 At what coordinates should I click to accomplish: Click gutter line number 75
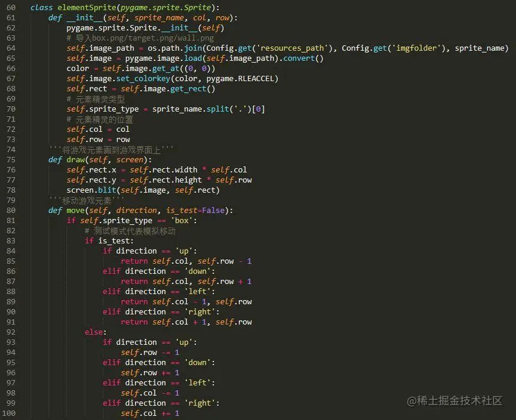click(11, 160)
